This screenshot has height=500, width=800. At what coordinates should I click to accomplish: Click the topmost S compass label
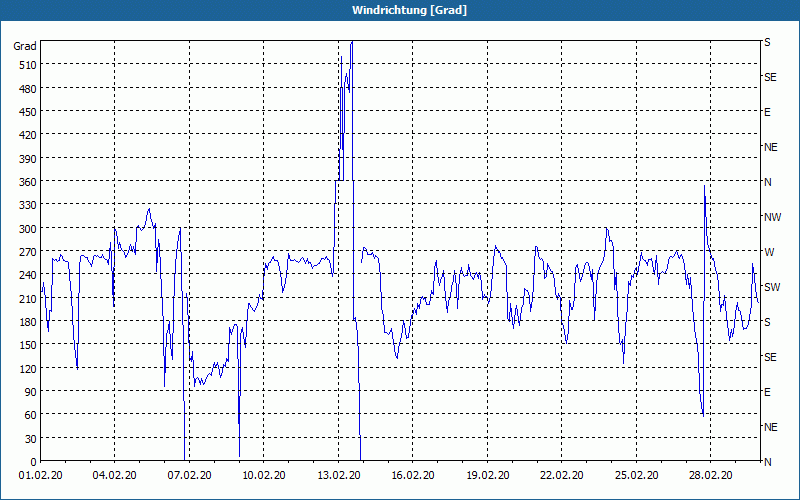[767, 42]
